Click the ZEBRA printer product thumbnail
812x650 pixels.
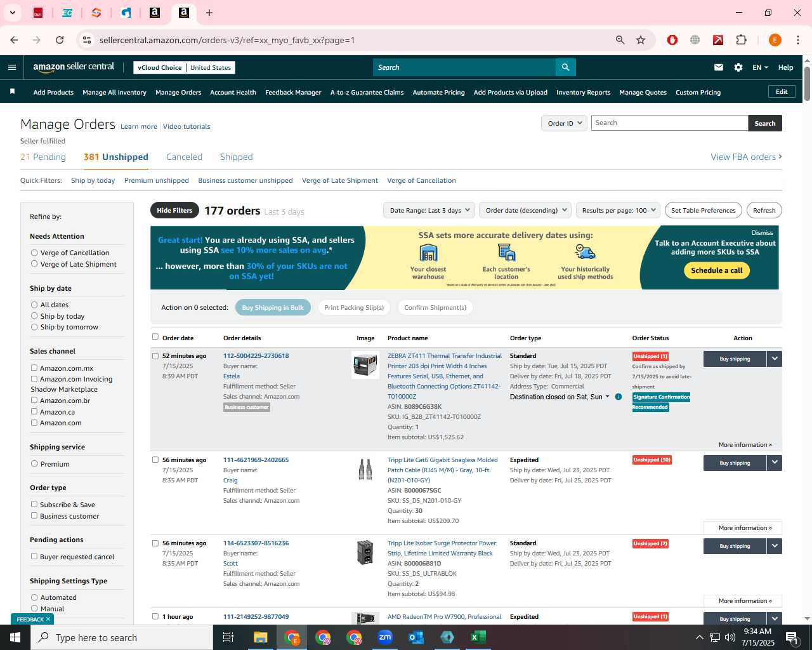click(365, 365)
